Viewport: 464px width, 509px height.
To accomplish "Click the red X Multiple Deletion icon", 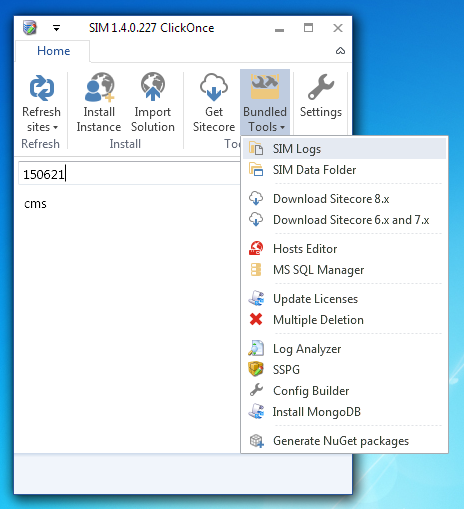I will tap(256, 319).
